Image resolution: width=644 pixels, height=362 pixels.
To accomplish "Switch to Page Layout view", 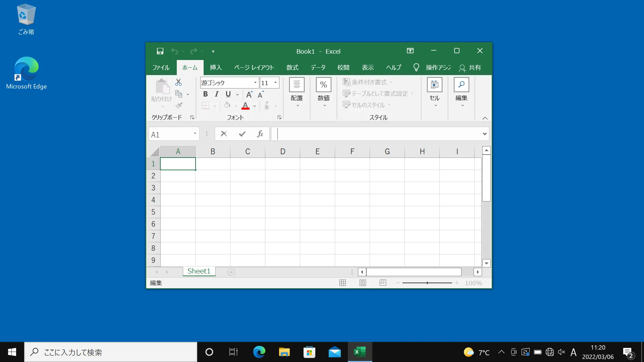I will [363, 283].
